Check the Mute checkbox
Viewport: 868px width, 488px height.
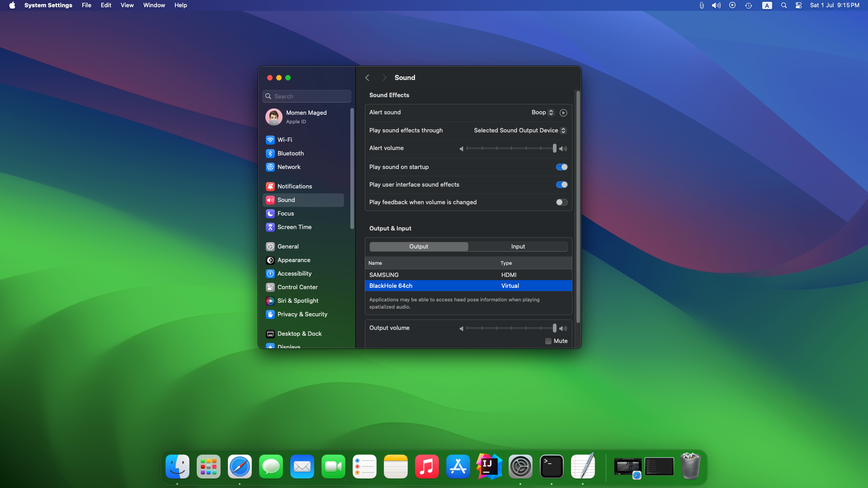547,341
